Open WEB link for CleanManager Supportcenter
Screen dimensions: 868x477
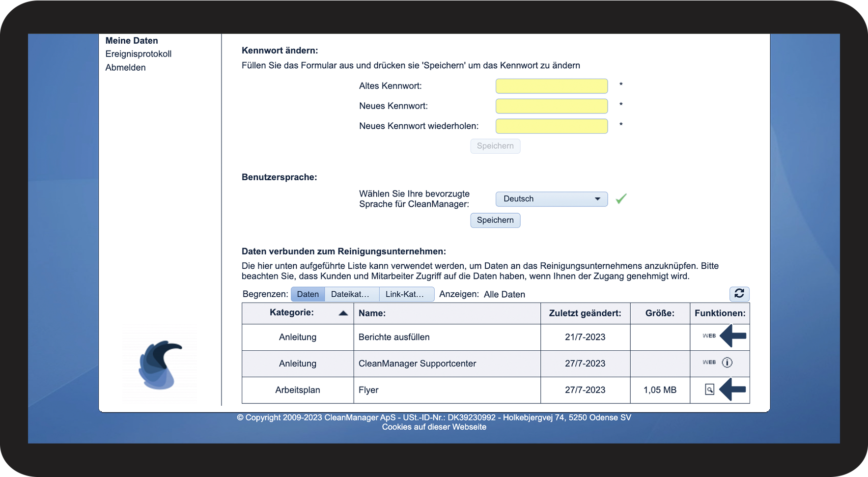pos(709,363)
